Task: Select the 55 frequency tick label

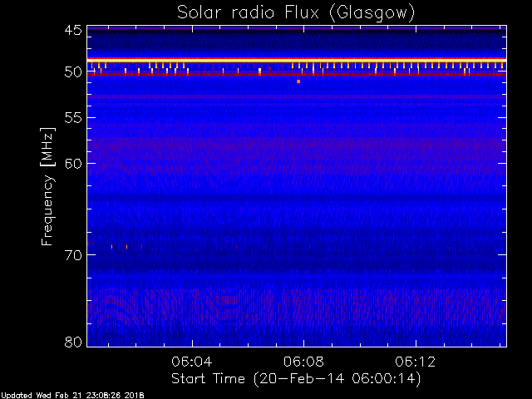Action: point(73,118)
